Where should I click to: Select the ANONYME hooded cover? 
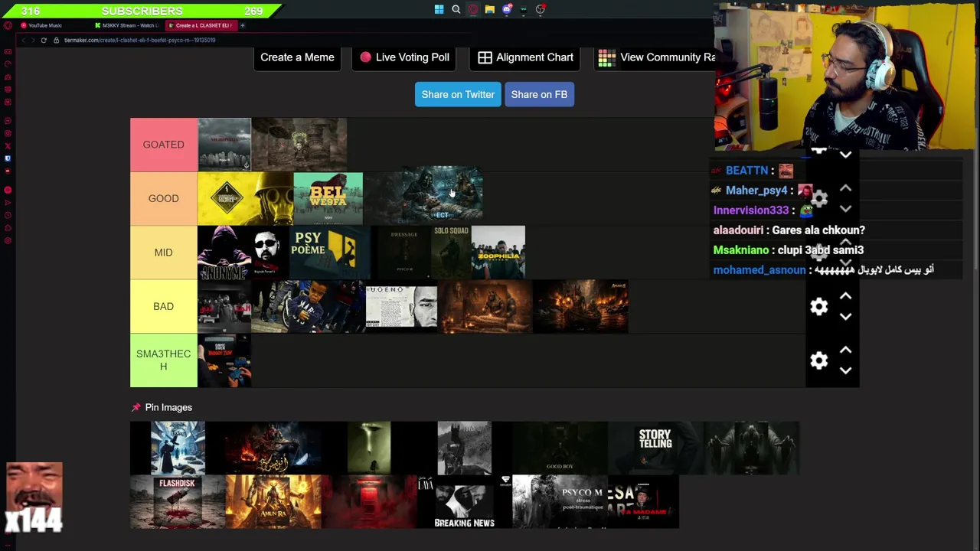pos(224,253)
